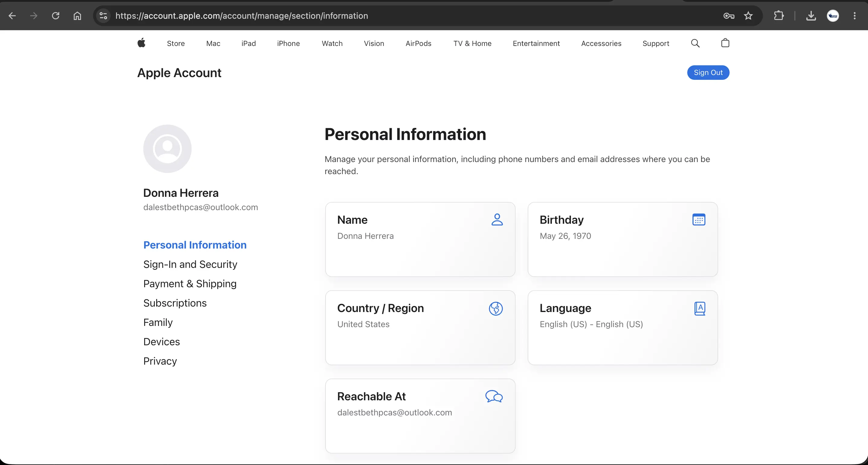
Task: Open the browser extensions puzzle icon
Action: point(779,16)
